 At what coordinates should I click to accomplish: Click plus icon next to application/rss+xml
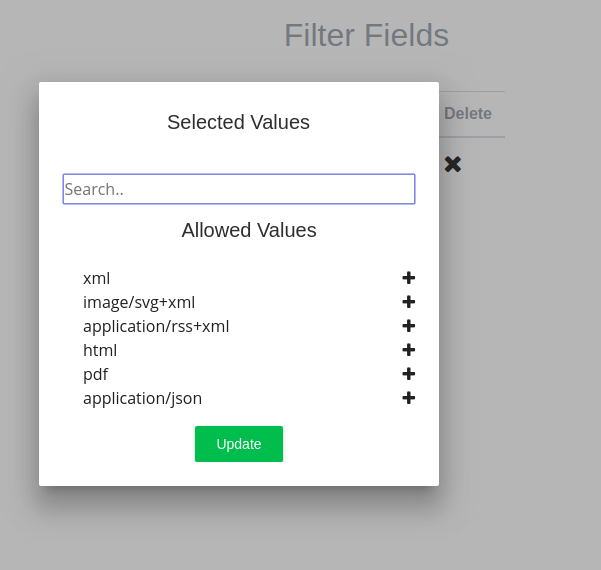408,326
